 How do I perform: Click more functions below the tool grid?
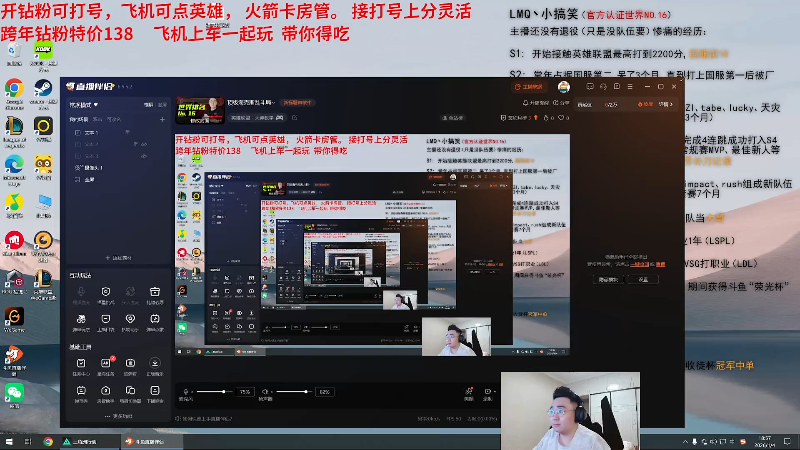(118, 416)
